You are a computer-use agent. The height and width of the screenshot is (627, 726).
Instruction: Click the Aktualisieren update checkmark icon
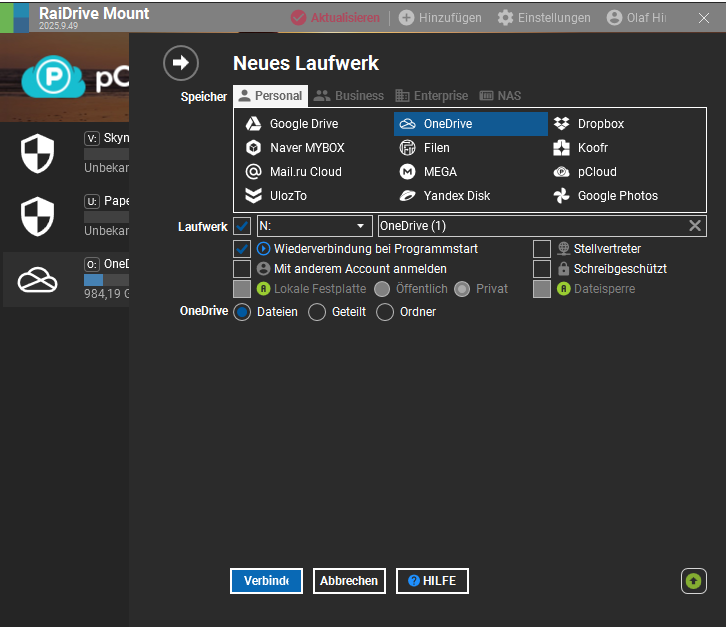click(x=298, y=18)
